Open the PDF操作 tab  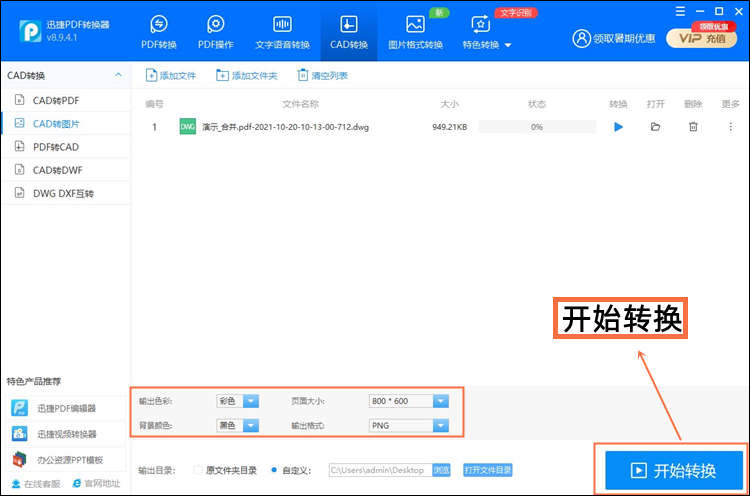click(216, 32)
